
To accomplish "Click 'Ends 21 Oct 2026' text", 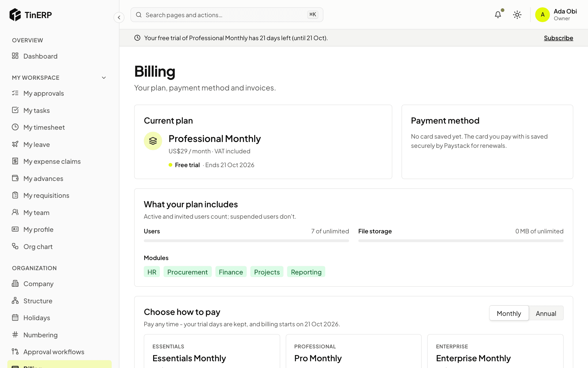I will [x=230, y=165].
